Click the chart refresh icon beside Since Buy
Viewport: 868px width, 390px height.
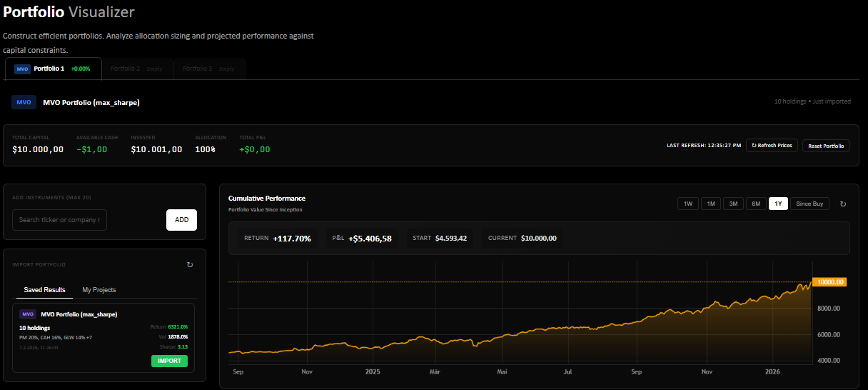pyautogui.click(x=843, y=204)
